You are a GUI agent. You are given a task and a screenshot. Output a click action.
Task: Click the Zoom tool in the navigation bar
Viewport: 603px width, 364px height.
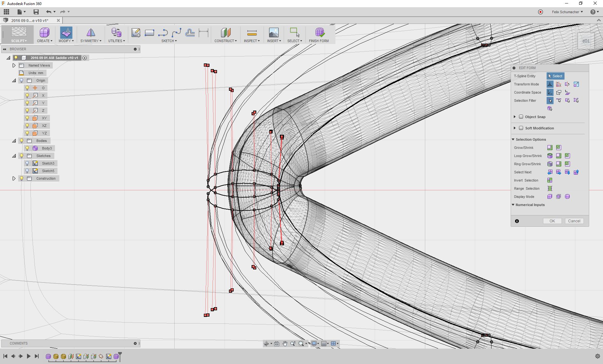pyautogui.click(x=293, y=343)
